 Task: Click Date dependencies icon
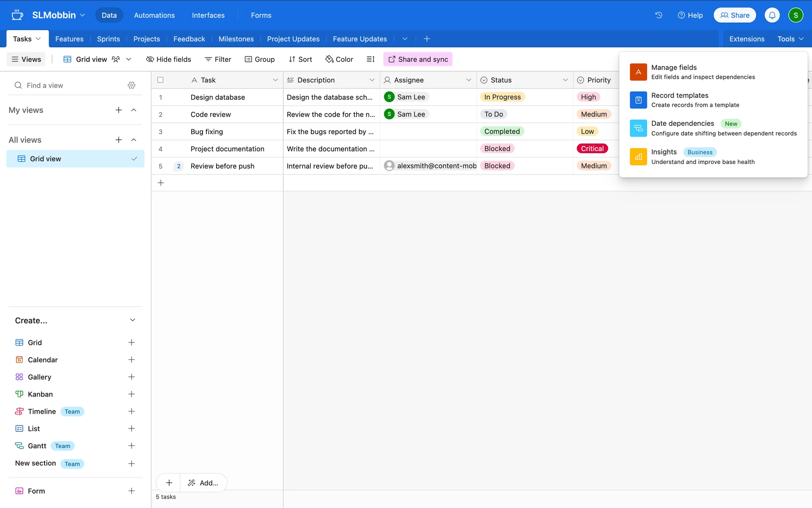pos(638,128)
